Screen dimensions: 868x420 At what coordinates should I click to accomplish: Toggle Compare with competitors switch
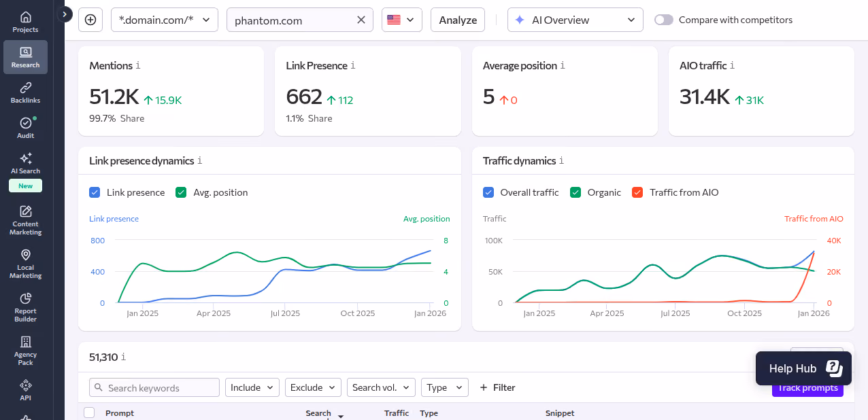(664, 20)
